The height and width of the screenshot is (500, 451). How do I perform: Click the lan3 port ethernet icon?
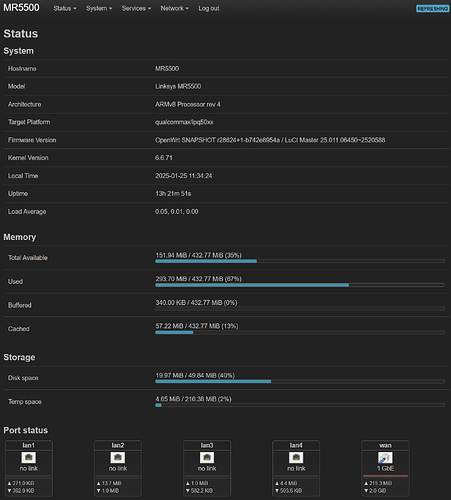207,457
